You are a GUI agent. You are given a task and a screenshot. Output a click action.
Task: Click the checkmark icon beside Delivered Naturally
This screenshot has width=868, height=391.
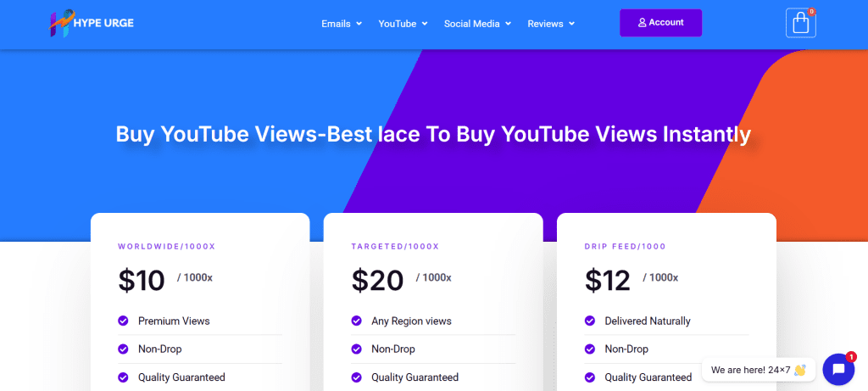(x=590, y=321)
